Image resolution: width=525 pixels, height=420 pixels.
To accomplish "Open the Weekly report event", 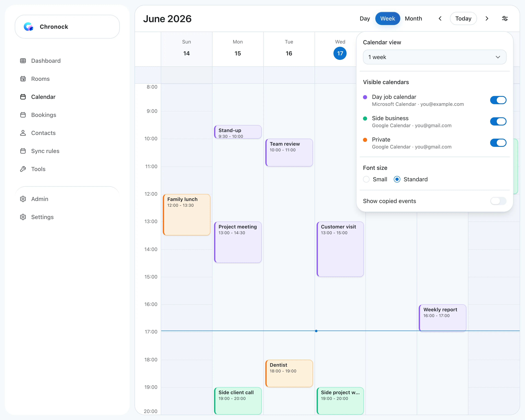I will coord(442,318).
